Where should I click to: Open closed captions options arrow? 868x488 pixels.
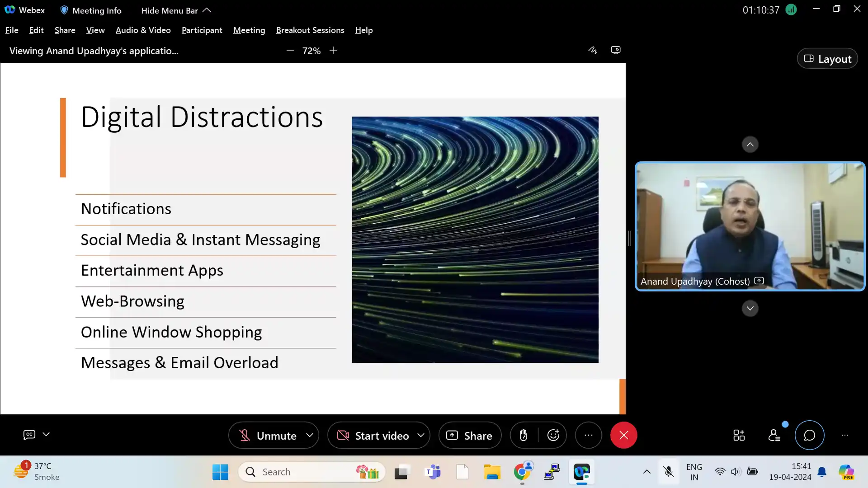tap(46, 434)
